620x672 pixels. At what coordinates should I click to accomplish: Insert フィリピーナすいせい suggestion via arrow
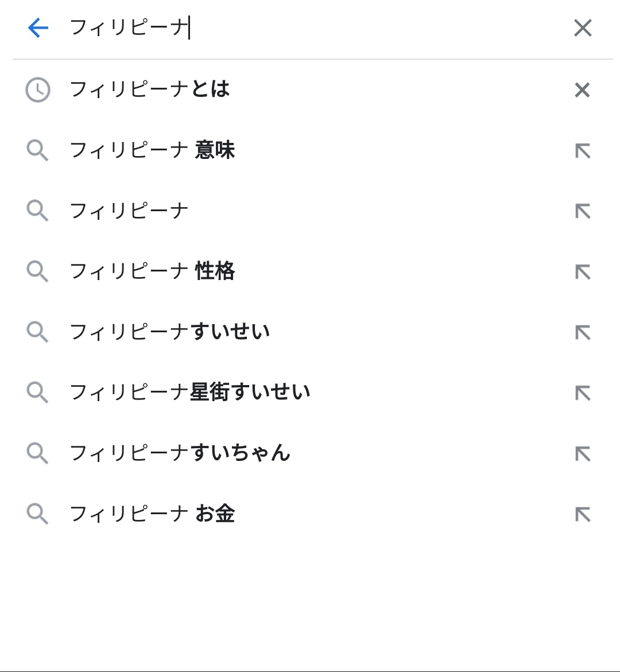(583, 332)
